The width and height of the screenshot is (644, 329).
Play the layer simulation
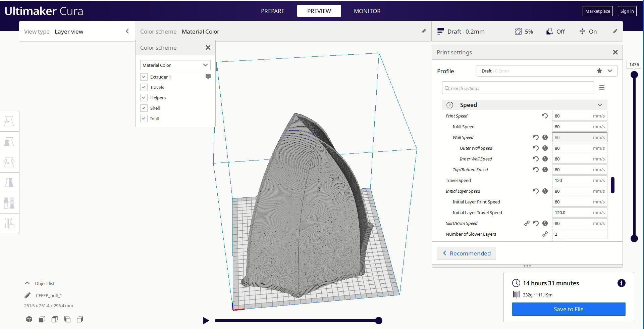[206, 321]
